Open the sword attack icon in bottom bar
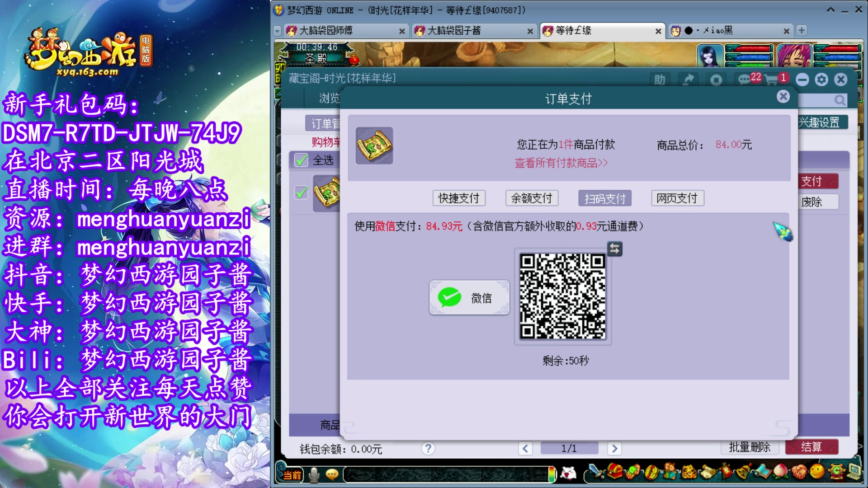This screenshot has height=488, width=868. pos(596,472)
